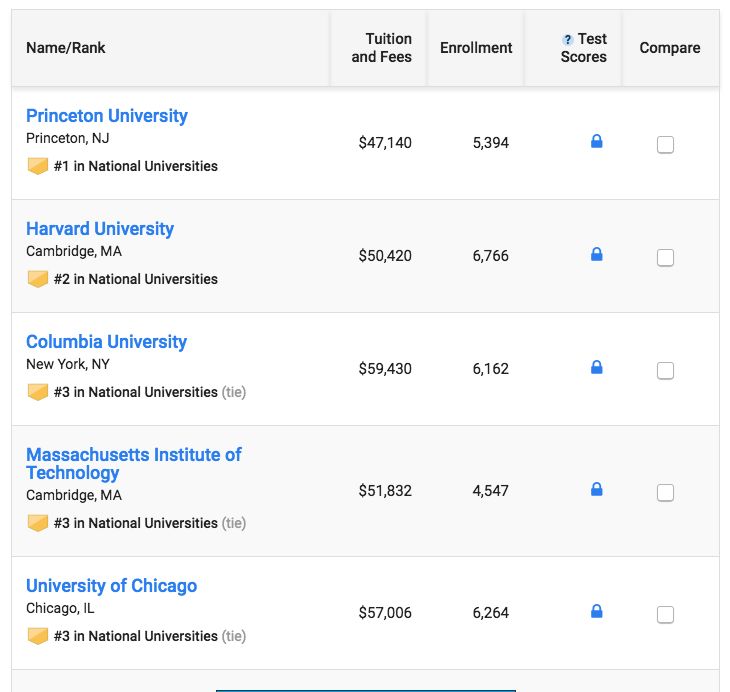The image size is (730, 692).
Task: Click the Enrollment column header
Action: tap(476, 48)
